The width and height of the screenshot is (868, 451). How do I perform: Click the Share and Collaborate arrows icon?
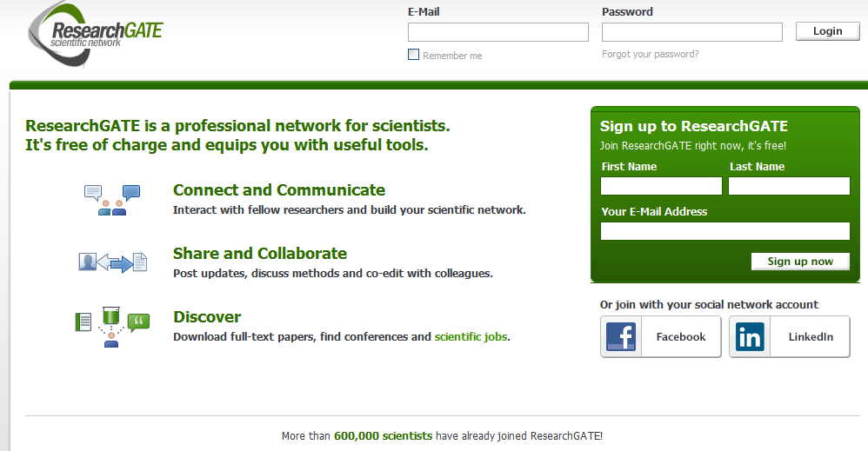[113, 262]
